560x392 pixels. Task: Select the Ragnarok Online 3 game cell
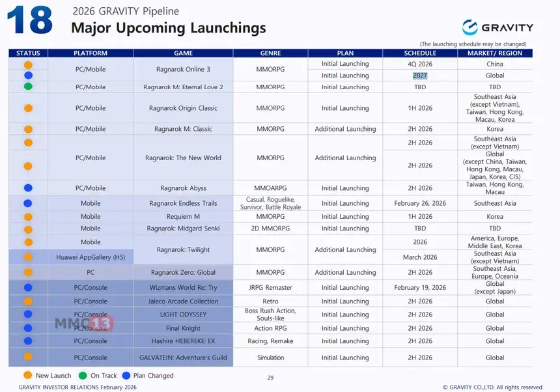point(183,70)
